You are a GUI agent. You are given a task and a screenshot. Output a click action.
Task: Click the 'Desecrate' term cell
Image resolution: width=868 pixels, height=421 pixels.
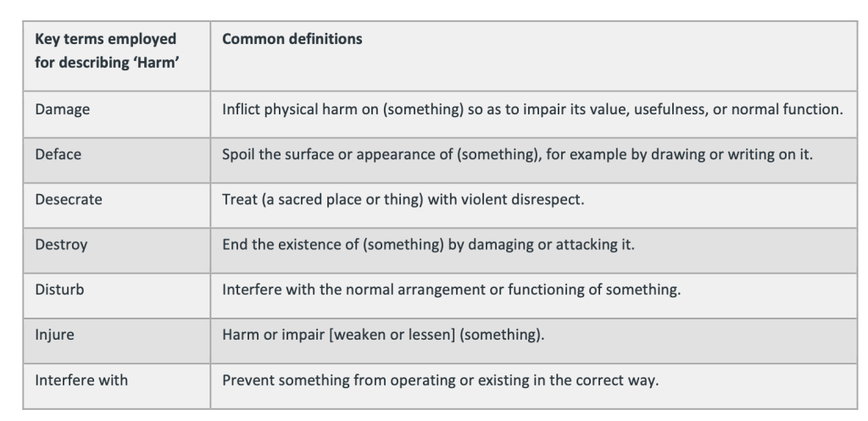point(65,200)
